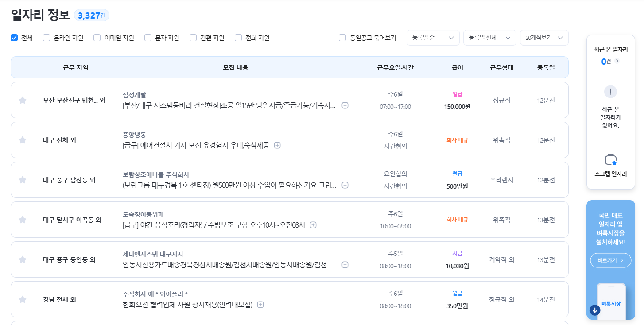Click the exclamation icon under 최근 본 일자리
The height and width of the screenshot is (325, 644).
[x=610, y=92]
